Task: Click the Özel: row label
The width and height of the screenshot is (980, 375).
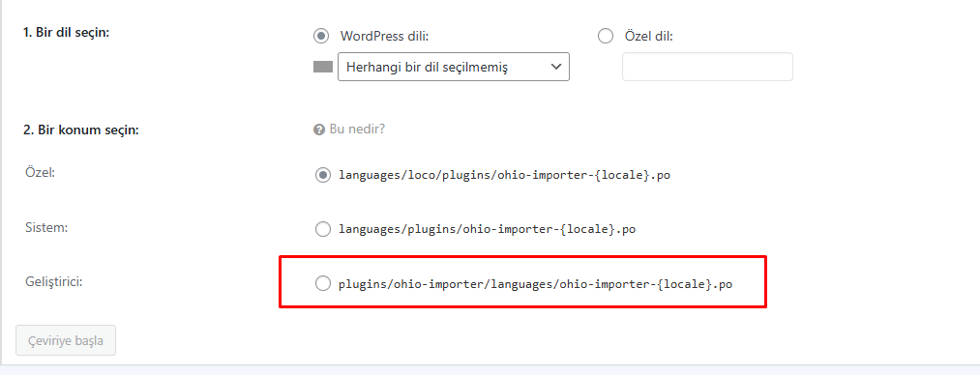Action: 40,172
